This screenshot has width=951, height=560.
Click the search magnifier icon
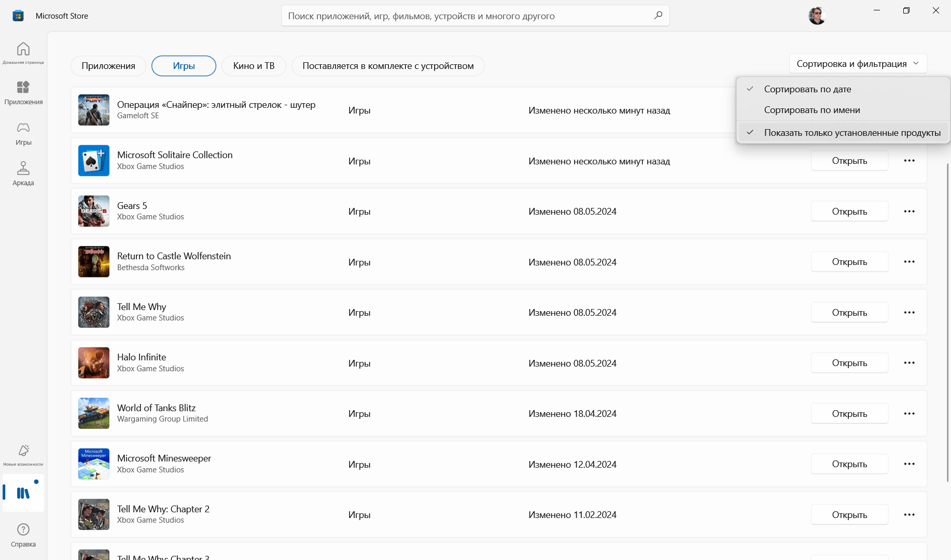click(x=658, y=16)
